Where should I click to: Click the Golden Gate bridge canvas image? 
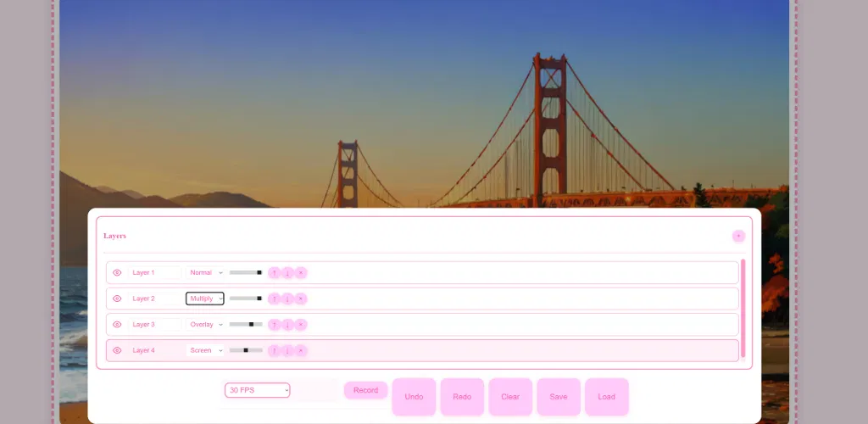(424, 103)
